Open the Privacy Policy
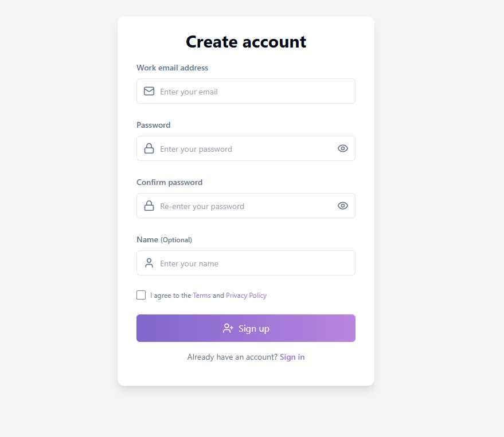This screenshot has width=504, height=437. 246,295
